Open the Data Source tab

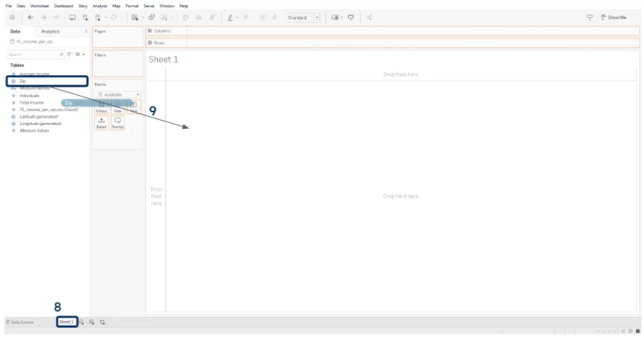20,322
